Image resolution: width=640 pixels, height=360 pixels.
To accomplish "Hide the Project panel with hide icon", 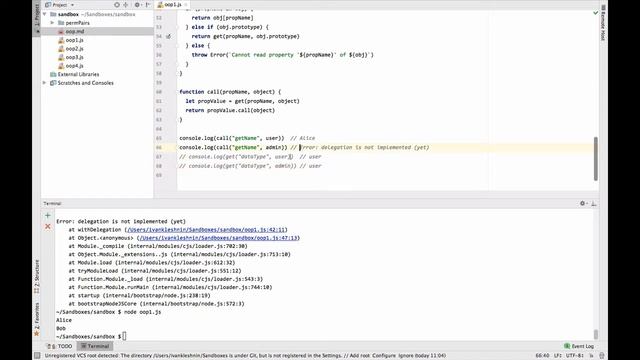I will click(x=148, y=5).
